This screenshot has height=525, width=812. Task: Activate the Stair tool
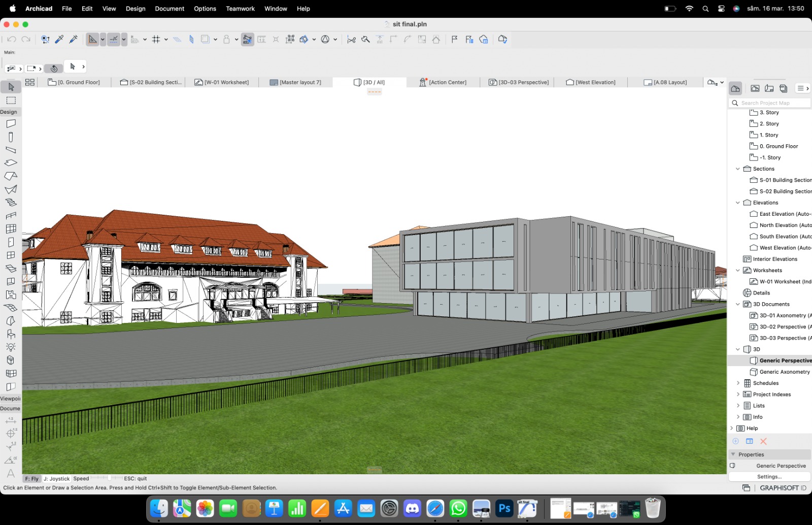[x=11, y=203]
